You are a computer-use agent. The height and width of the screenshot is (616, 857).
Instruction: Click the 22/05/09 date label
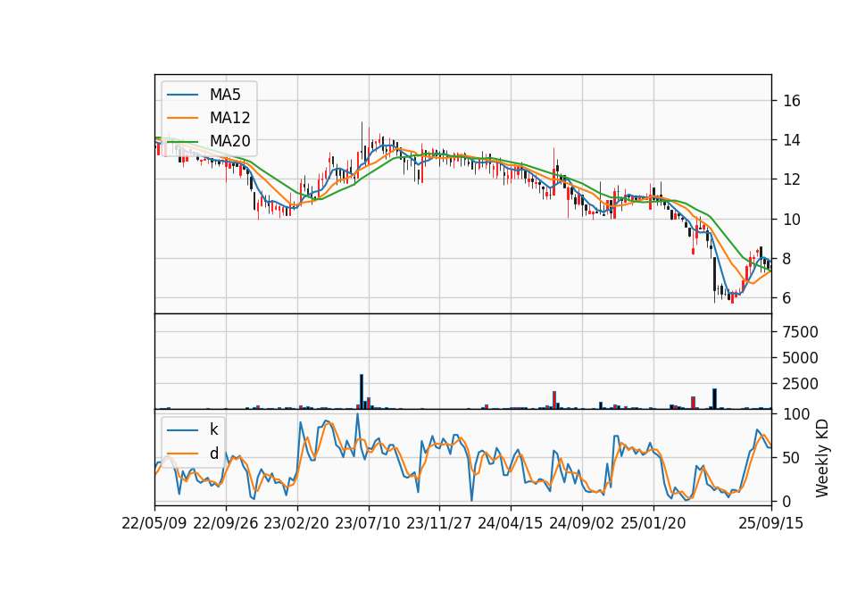[154, 523]
